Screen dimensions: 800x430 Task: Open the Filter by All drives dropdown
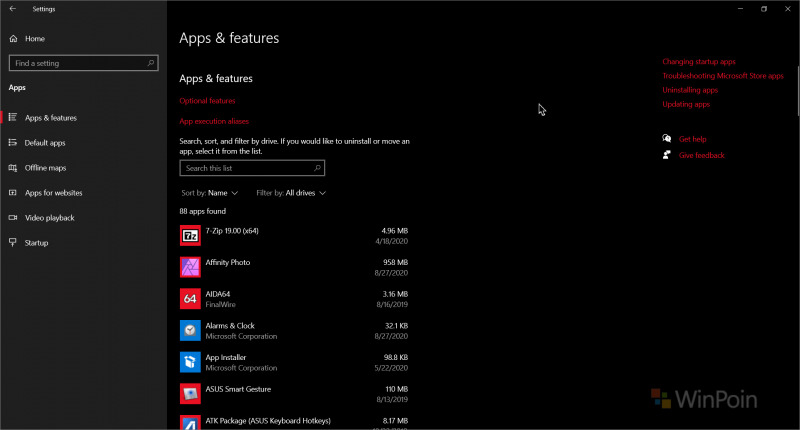pyautogui.click(x=291, y=193)
